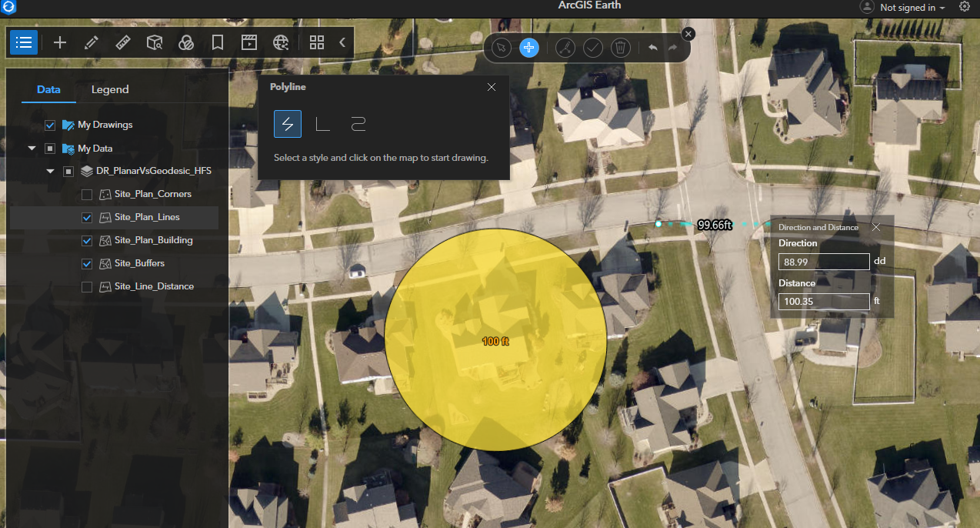The height and width of the screenshot is (528, 980).
Task: Uncheck the Site_Plan_Lines layer
Action: 87,217
